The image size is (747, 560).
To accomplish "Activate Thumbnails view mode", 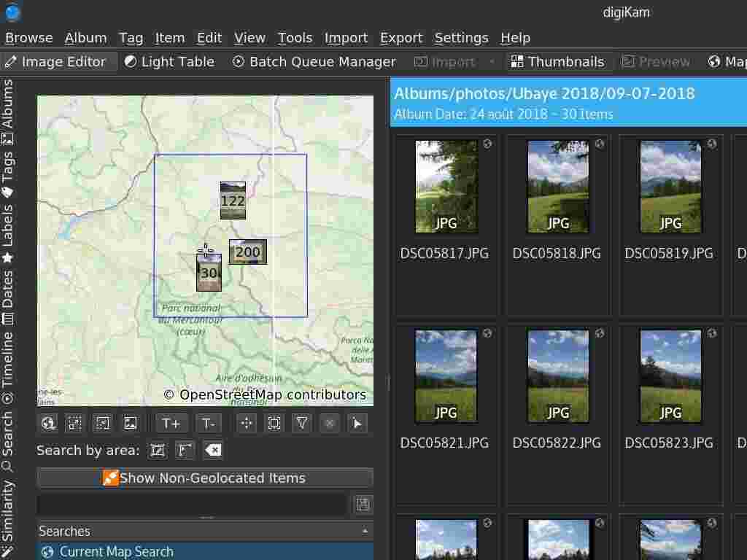I will (558, 61).
